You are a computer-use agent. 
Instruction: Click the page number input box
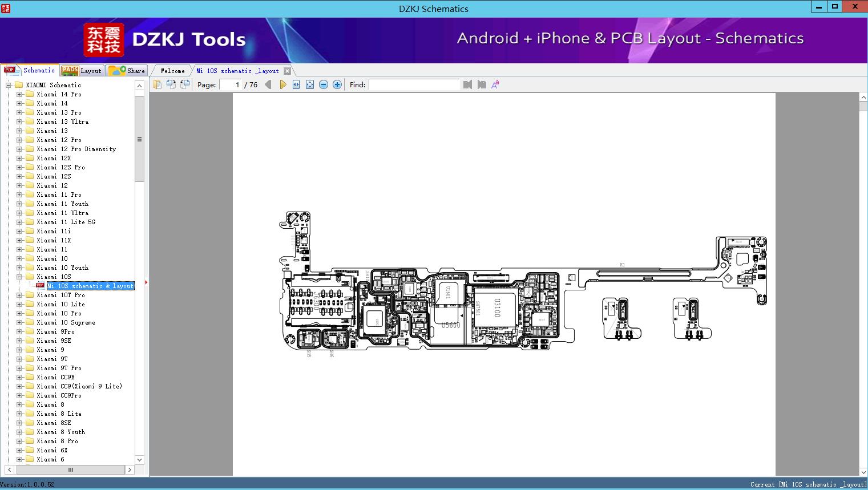[231, 84]
